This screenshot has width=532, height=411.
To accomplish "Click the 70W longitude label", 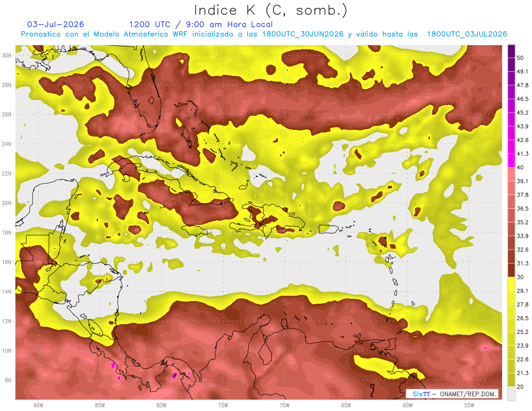I will (x=285, y=405).
